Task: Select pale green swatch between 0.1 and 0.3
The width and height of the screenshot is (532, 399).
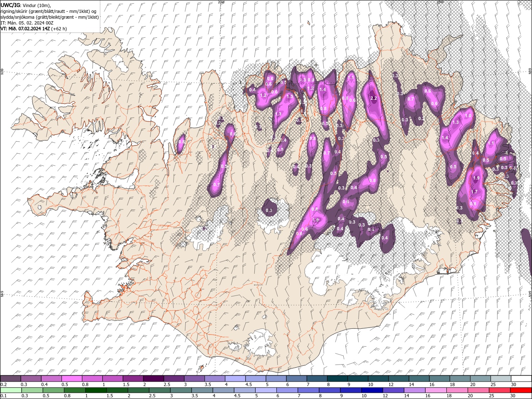Action: (x=11, y=390)
